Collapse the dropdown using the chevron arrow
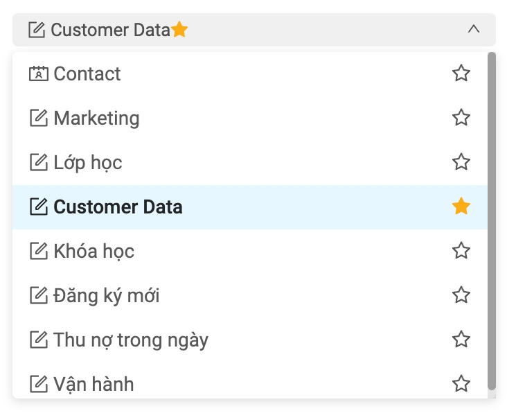Image resolution: width=507 pixels, height=420 pixels. click(x=474, y=30)
